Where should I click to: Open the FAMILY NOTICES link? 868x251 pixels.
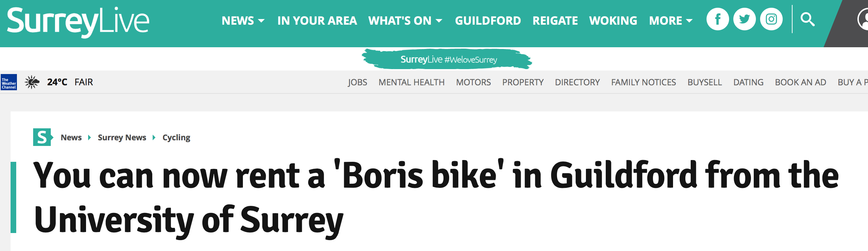click(643, 82)
